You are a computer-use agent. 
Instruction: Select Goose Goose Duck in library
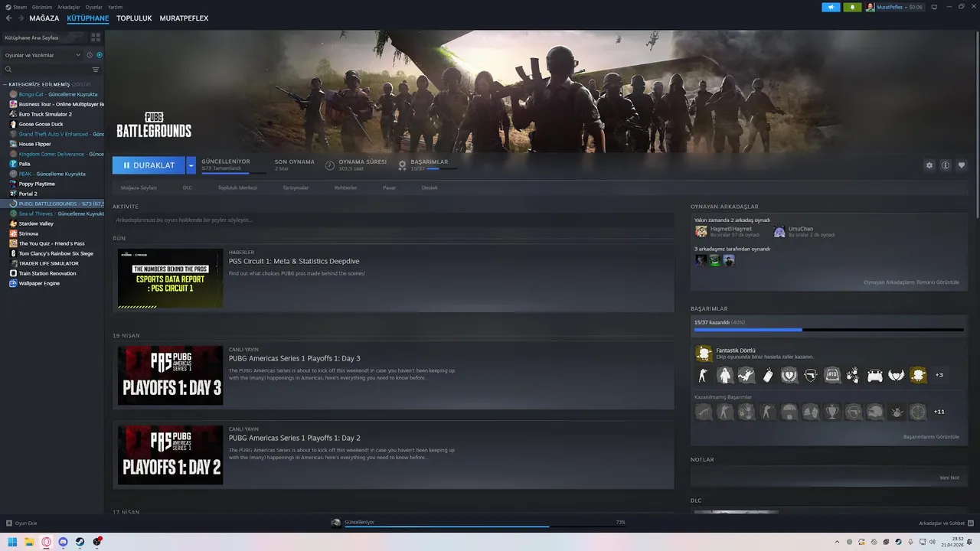coord(41,124)
